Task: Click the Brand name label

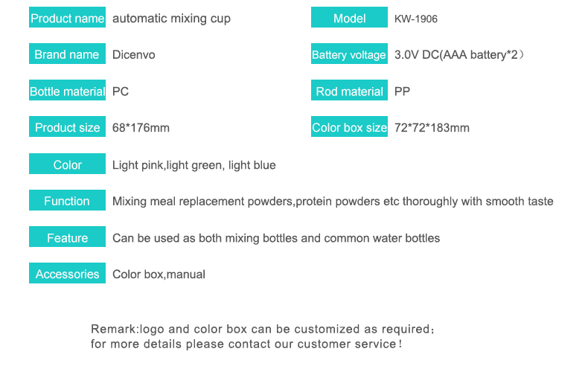Action: (x=67, y=54)
